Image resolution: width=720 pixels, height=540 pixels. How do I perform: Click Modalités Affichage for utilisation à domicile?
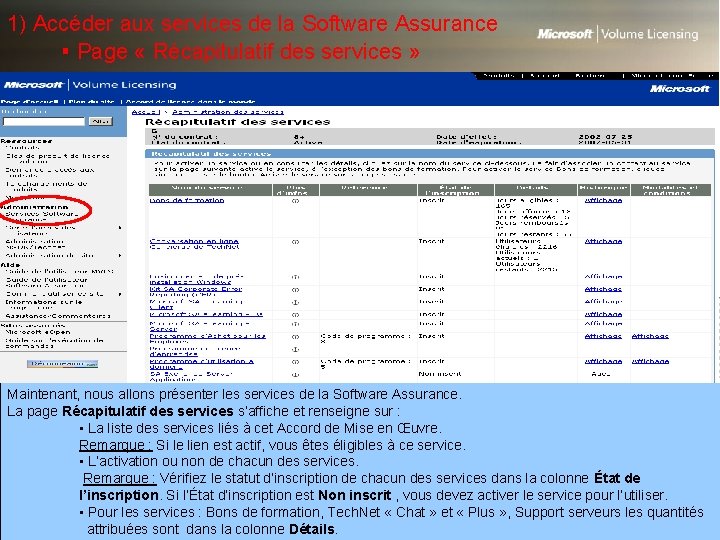650,362
